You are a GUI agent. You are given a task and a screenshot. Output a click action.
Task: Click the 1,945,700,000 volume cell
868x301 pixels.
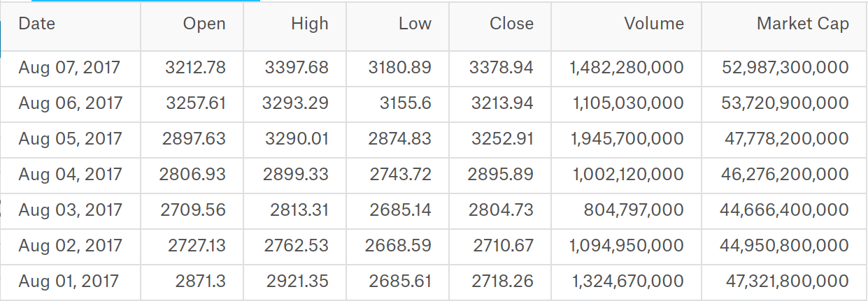[626, 139]
